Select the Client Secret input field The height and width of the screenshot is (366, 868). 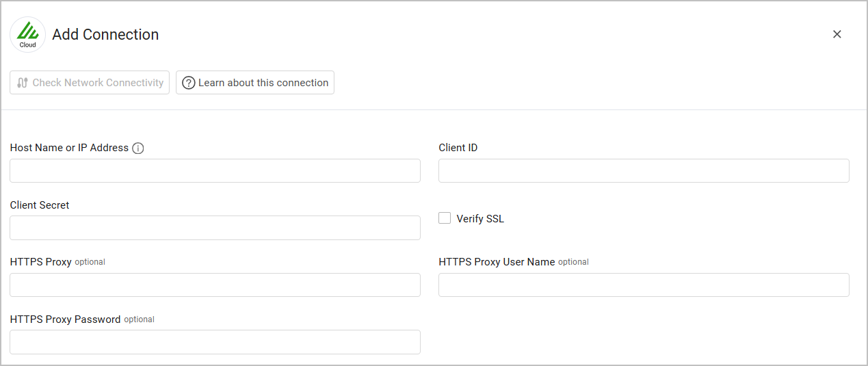pos(215,228)
